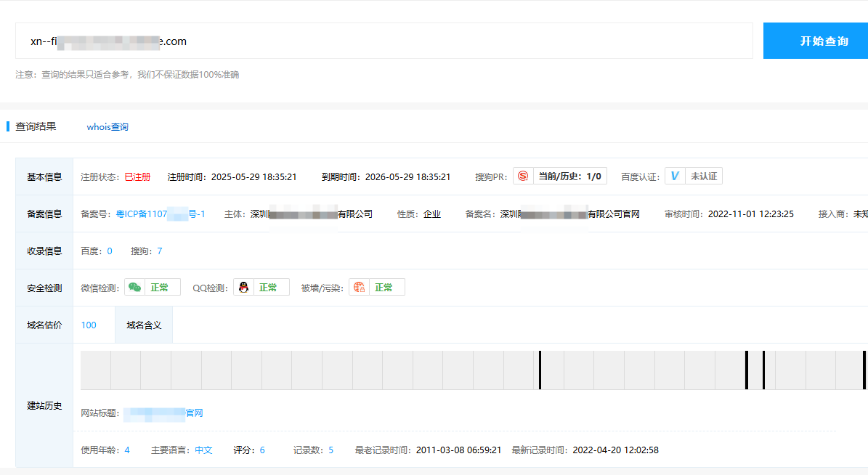The height and width of the screenshot is (475, 868).
Task: Click expiry time 2026-05-29 18:35:21
Action: click(408, 177)
